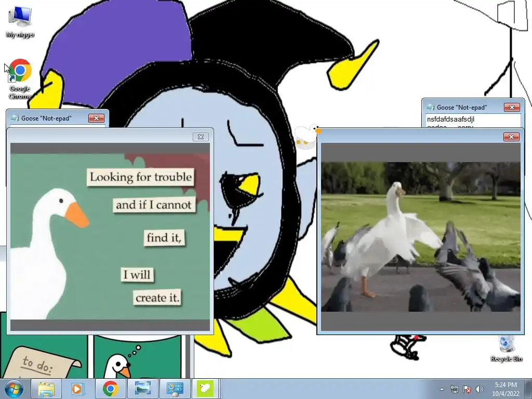Image resolution: width=532 pixels, height=399 pixels.
Task: Click the "to do:" goose comic image
Action: coord(44,356)
